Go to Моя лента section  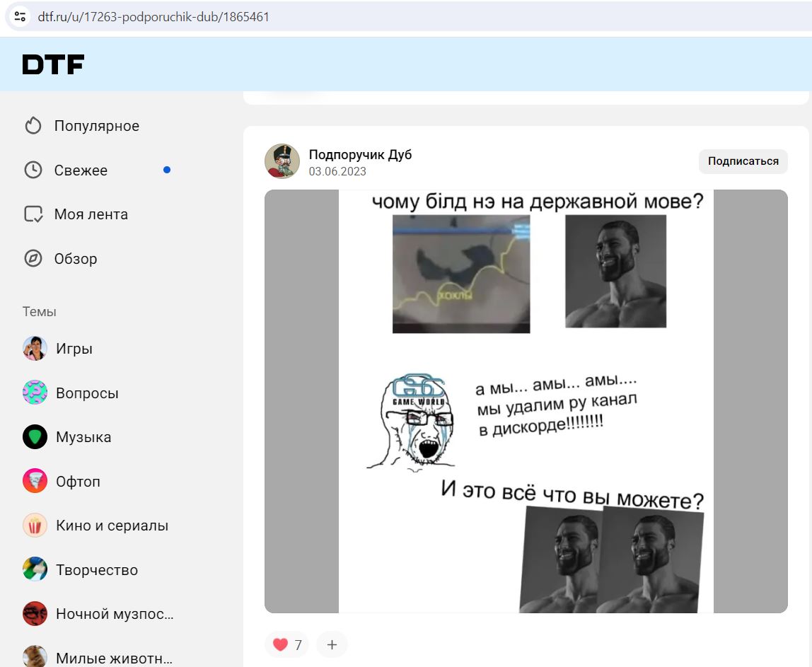tap(91, 214)
